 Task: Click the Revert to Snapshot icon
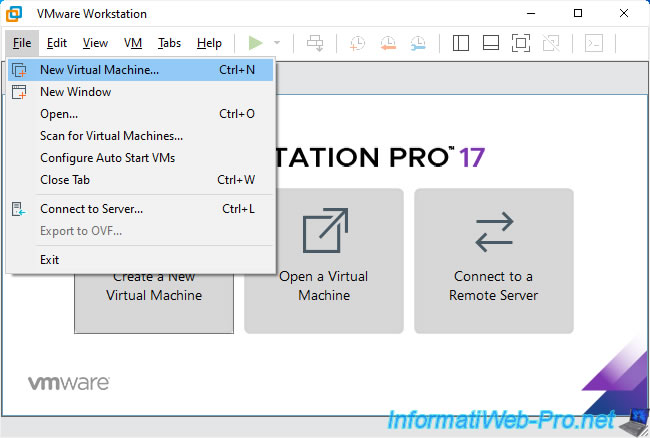point(388,43)
